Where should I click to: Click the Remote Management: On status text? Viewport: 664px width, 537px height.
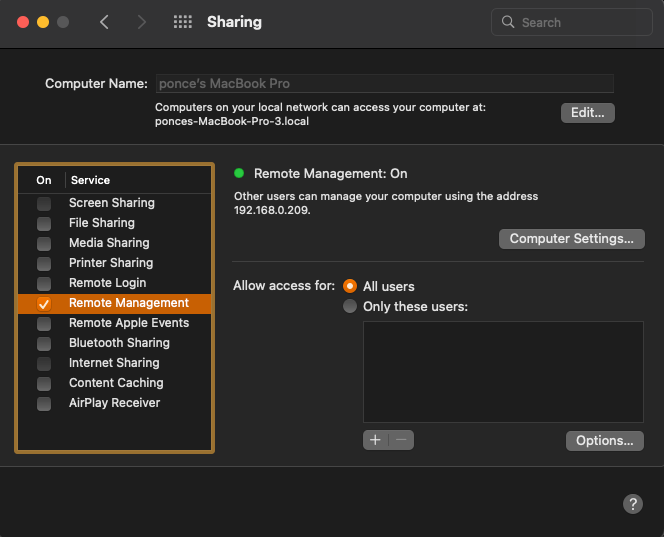coord(331,174)
